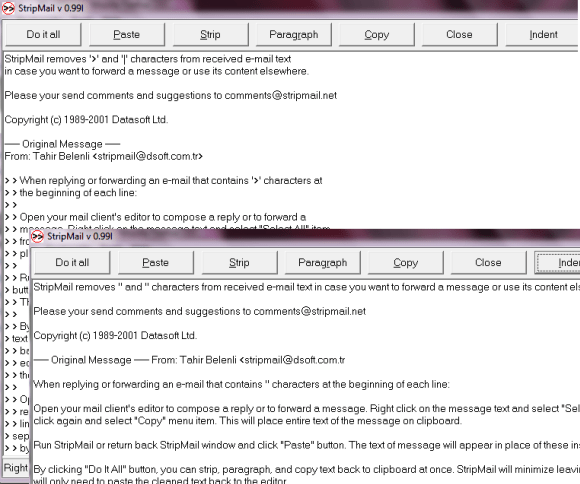
Task: Click Copy button in back window
Action: point(377,34)
